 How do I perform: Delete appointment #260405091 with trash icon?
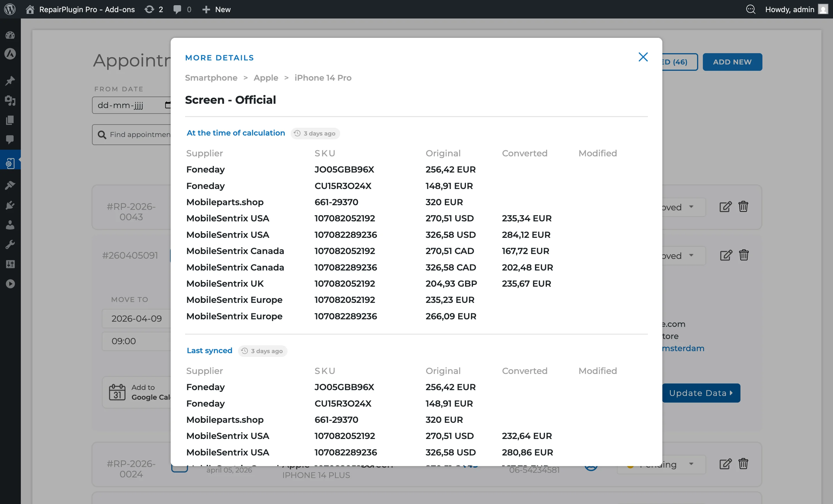tap(743, 255)
